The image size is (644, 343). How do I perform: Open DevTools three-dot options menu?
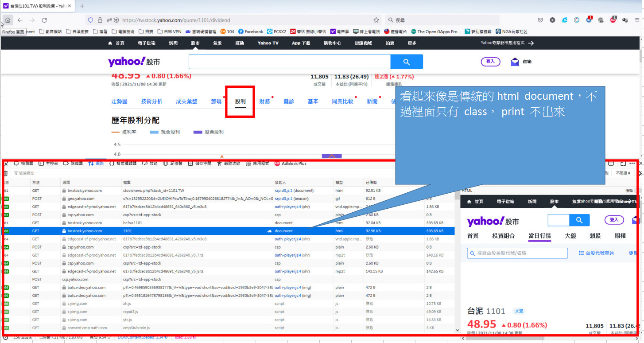tap(632, 164)
